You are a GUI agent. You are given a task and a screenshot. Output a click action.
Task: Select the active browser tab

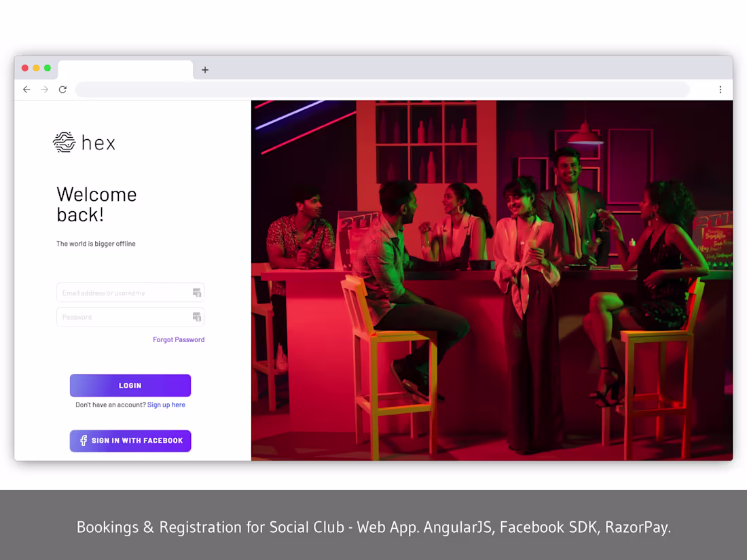click(x=126, y=69)
